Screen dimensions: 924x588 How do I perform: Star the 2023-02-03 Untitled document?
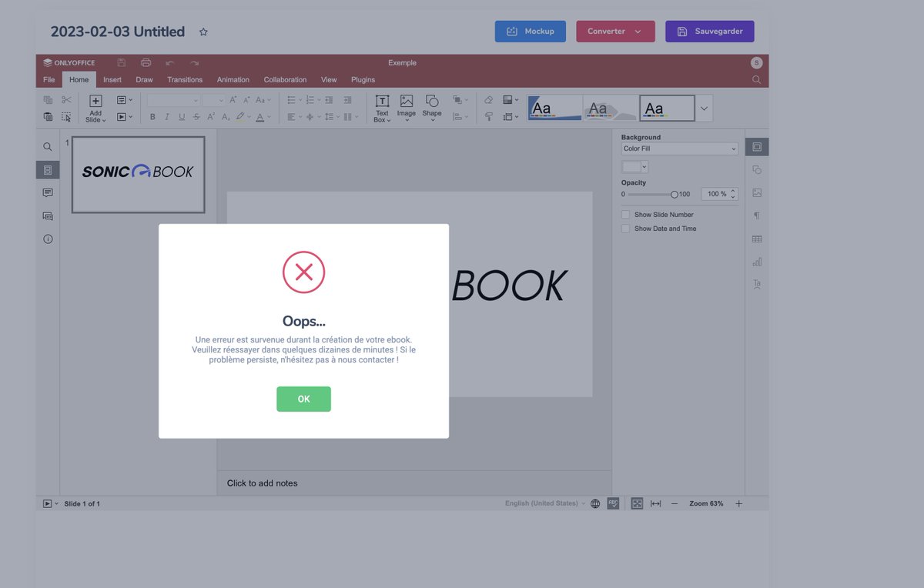203,32
